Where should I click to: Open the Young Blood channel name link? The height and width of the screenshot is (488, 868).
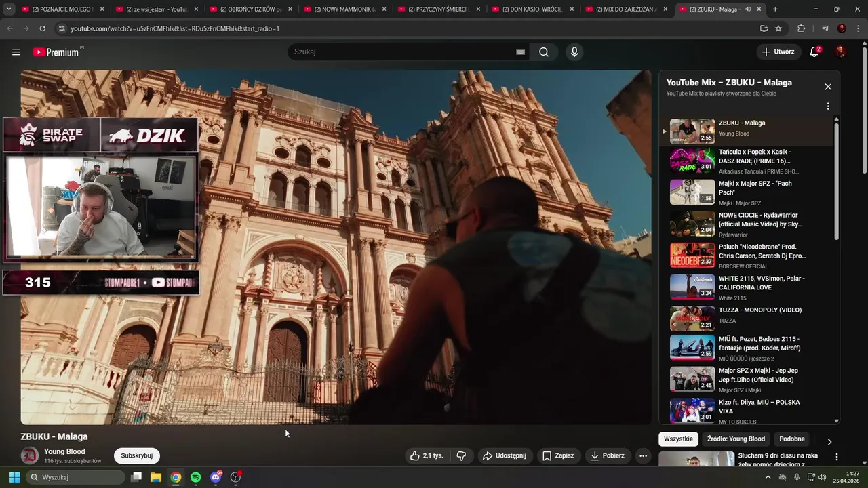click(x=64, y=452)
